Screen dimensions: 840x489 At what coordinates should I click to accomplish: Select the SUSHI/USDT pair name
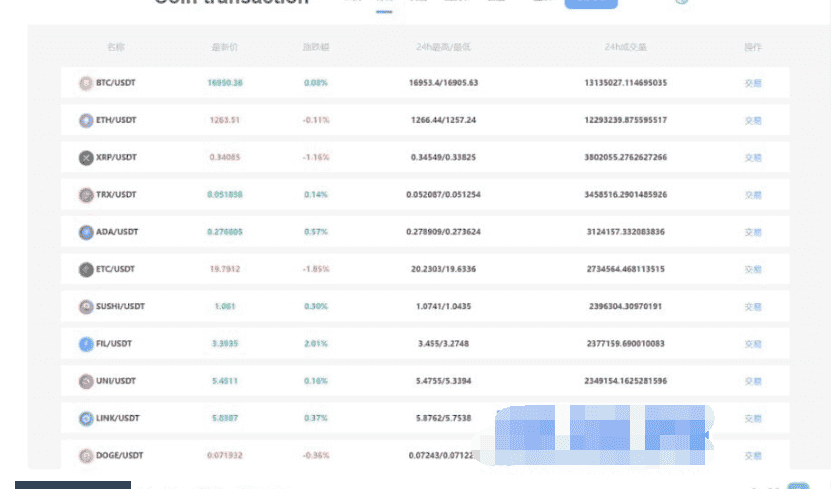pyautogui.click(x=121, y=306)
